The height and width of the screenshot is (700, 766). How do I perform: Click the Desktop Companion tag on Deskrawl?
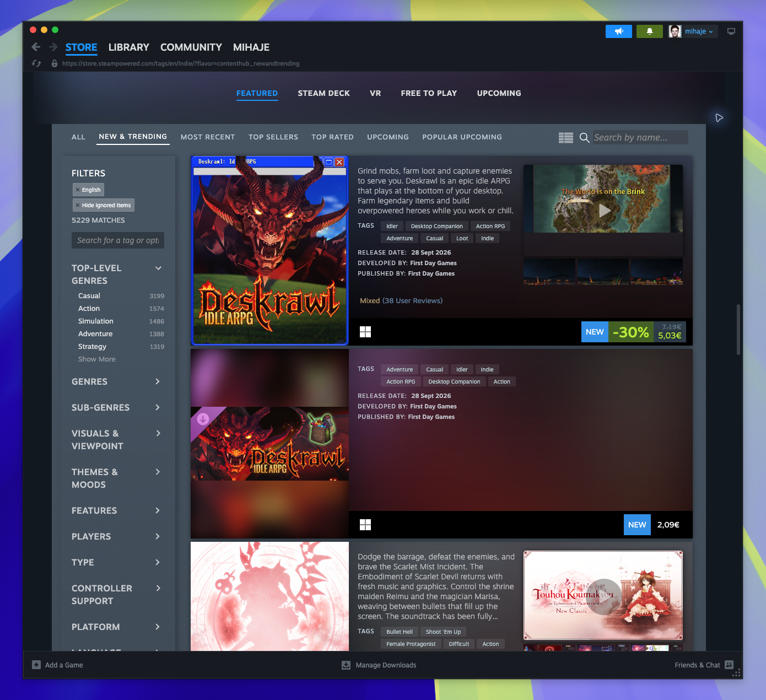pyautogui.click(x=437, y=226)
